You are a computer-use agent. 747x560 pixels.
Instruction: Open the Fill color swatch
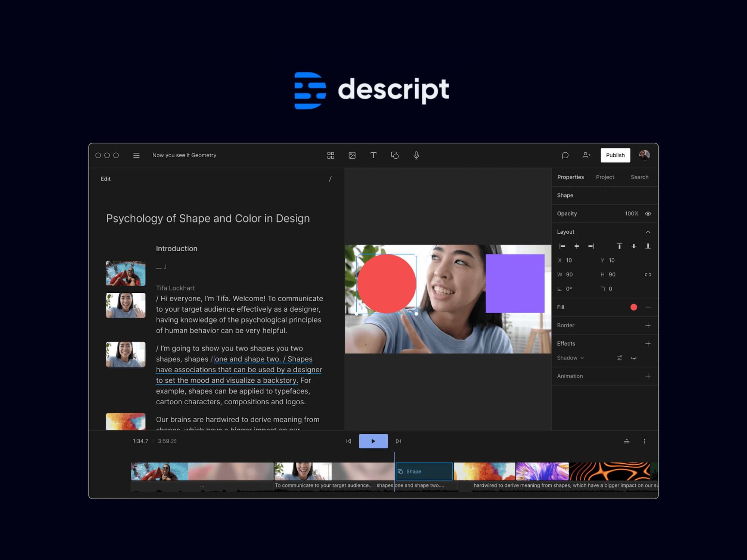click(x=634, y=307)
